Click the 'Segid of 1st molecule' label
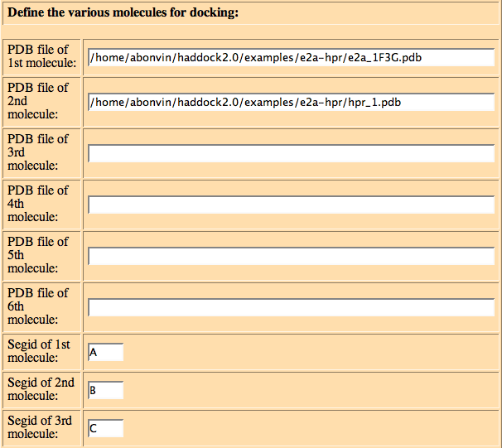This screenshot has width=502, height=448. pos(39,351)
